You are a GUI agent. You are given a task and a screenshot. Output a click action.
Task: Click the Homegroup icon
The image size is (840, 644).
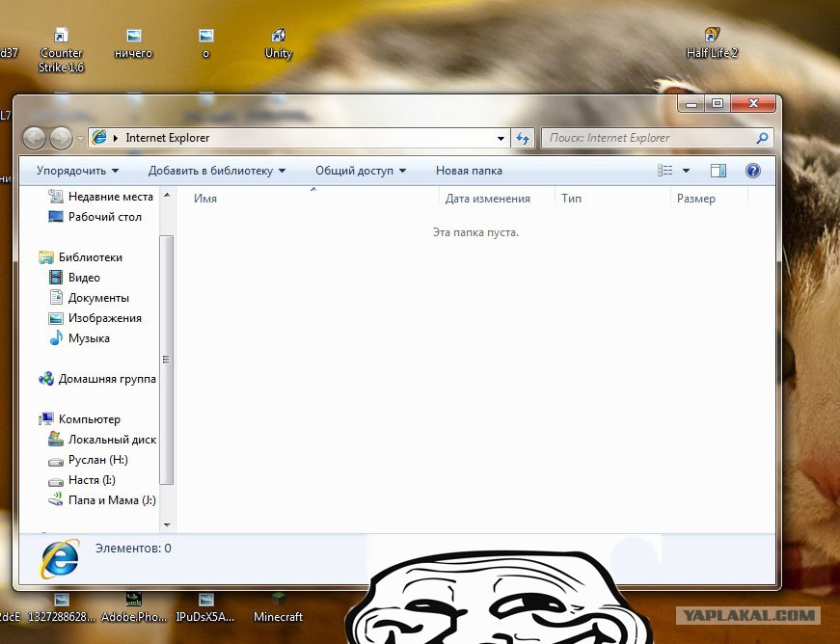pyautogui.click(x=46, y=379)
